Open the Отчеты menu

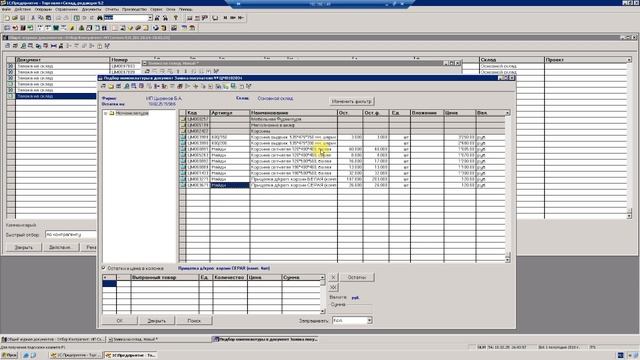[x=111, y=9]
